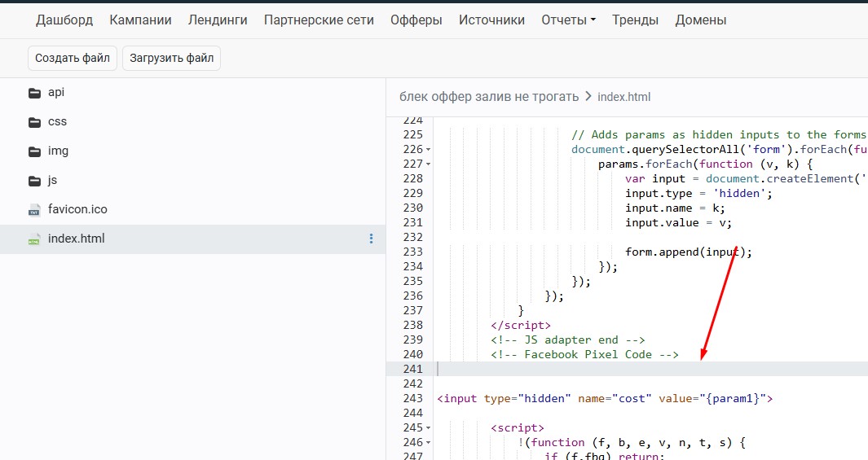868x460 pixels.
Task: Open the js folder icon
Action: click(34, 181)
